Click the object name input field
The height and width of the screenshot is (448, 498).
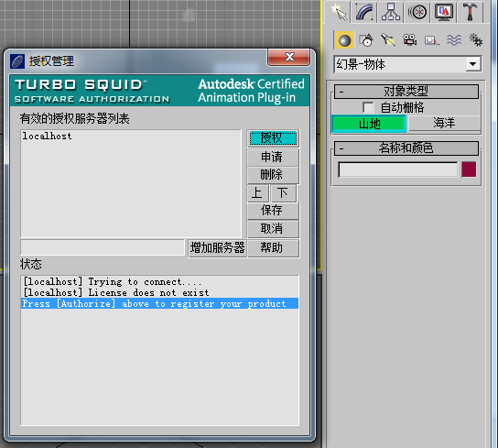pyautogui.click(x=398, y=169)
